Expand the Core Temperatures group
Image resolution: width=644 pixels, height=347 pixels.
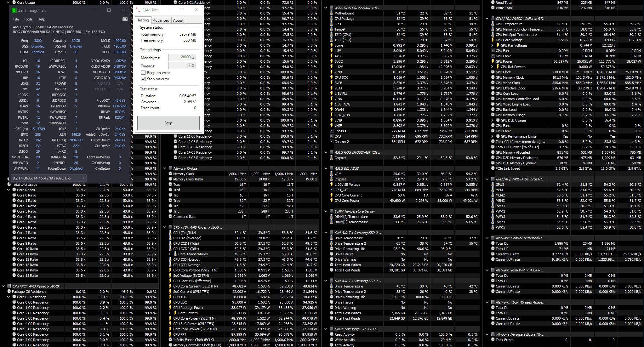click(x=170, y=254)
